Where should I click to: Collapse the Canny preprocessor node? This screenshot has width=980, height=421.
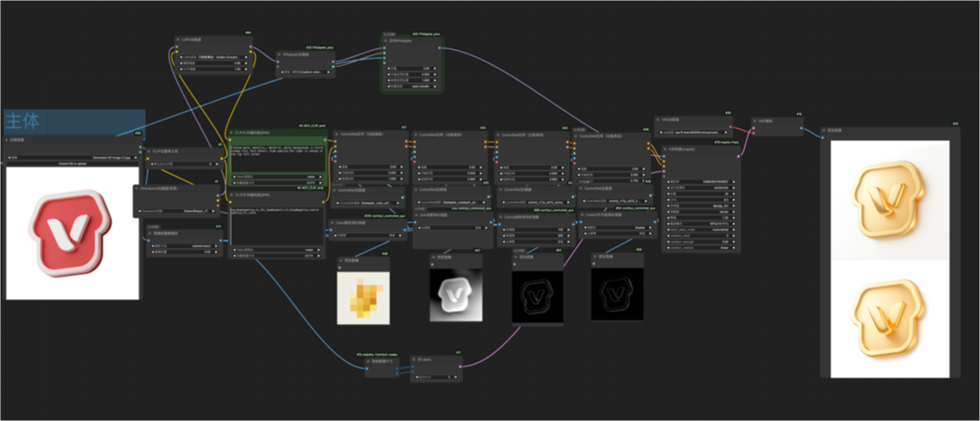pos(500,217)
